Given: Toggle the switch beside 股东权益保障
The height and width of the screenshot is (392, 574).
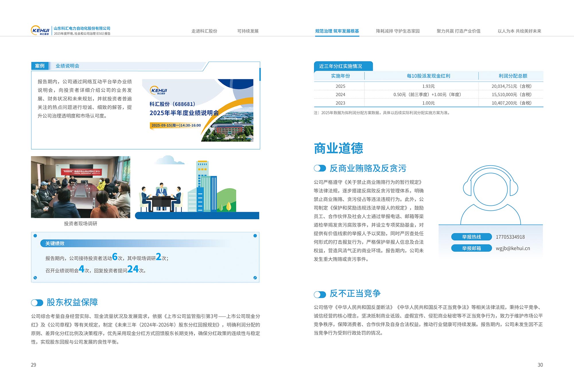Looking at the screenshot, I should 37,302.
